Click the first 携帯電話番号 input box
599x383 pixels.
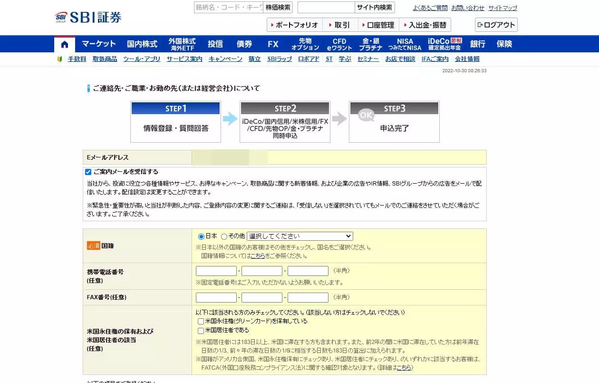tap(216, 271)
